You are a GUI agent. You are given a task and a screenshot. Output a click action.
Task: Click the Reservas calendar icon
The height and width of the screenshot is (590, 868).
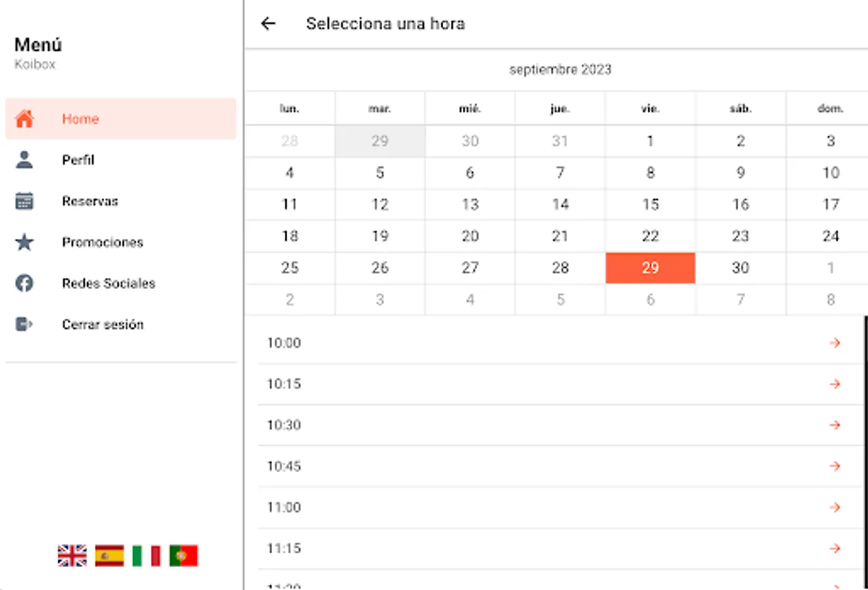tap(24, 201)
